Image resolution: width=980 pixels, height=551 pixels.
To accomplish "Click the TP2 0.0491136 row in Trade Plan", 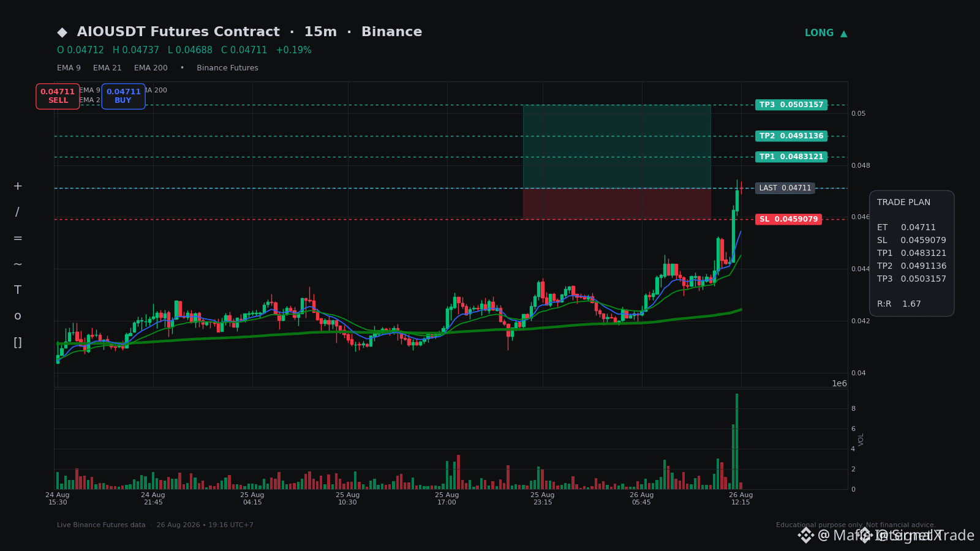I will pyautogui.click(x=911, y=266).
